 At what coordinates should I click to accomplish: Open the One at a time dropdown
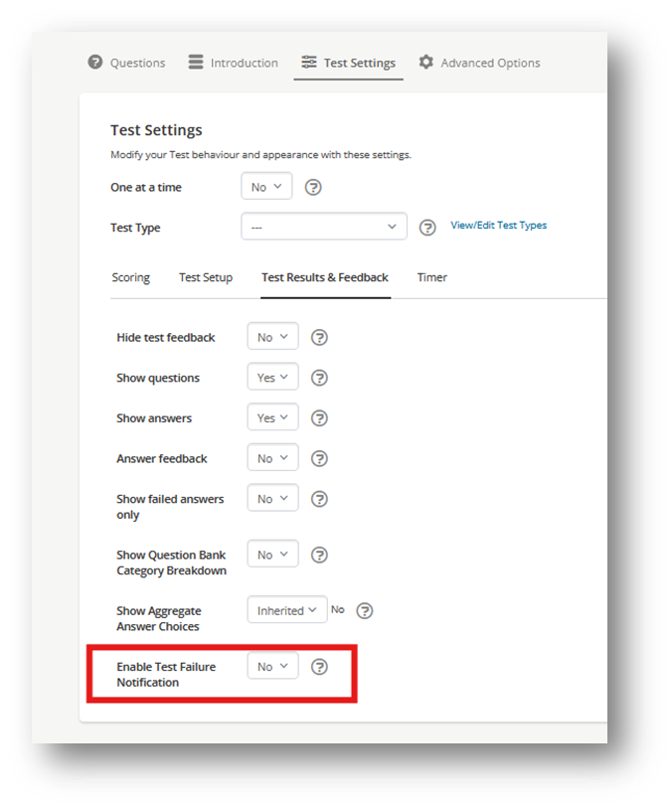266,187
